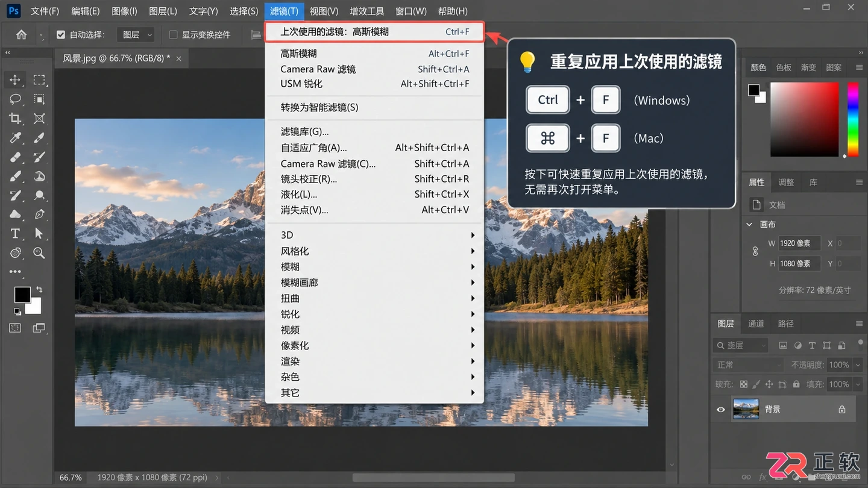The width and height of the screenshot is (868, 488).
Task: Swap foreground and background colors arrow
Action: [39, 290]
